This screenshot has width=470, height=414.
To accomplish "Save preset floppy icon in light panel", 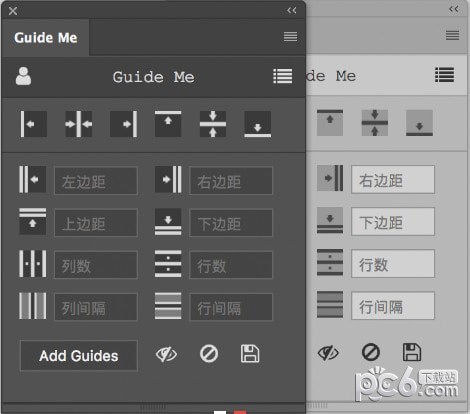I will (412, 352).
